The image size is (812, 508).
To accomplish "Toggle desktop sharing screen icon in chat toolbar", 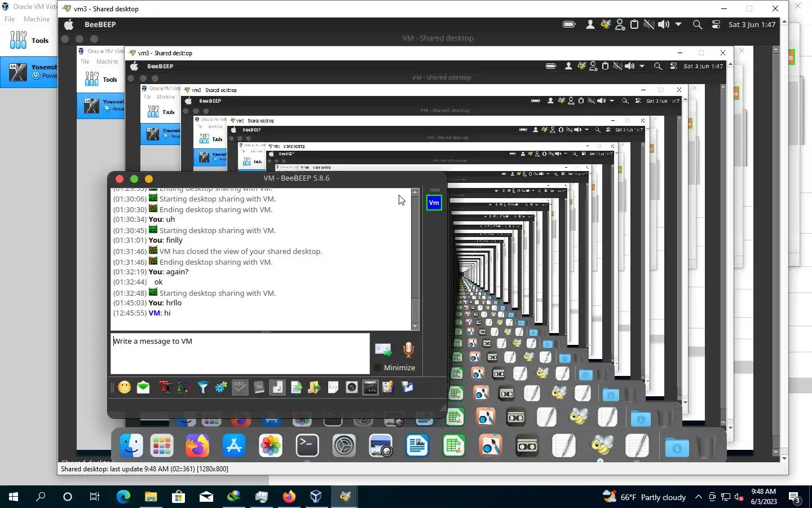I will coord(370,387).
